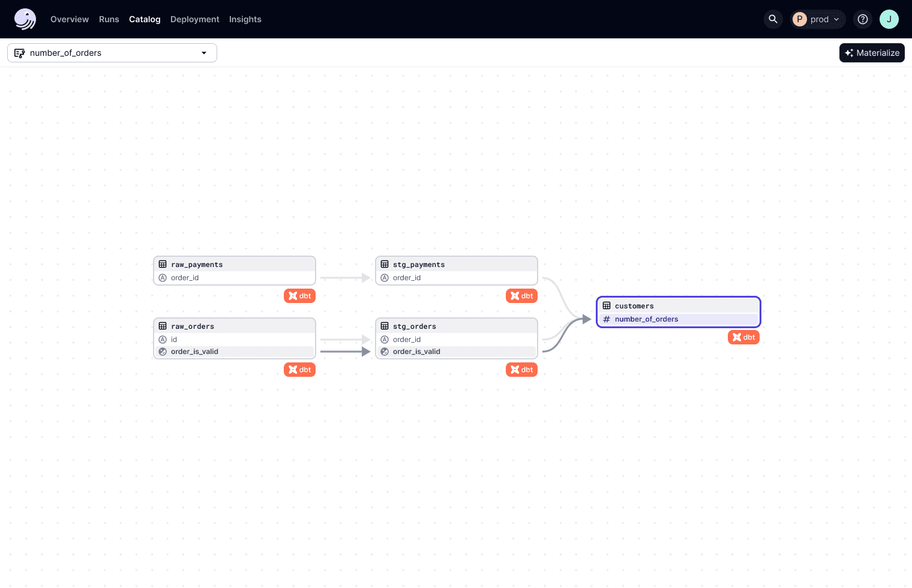Image resolution: width=912 pixels, height=588 pixels.
Task: Expand the number_of_orders column selector
Action: click(x=112, y=53)
